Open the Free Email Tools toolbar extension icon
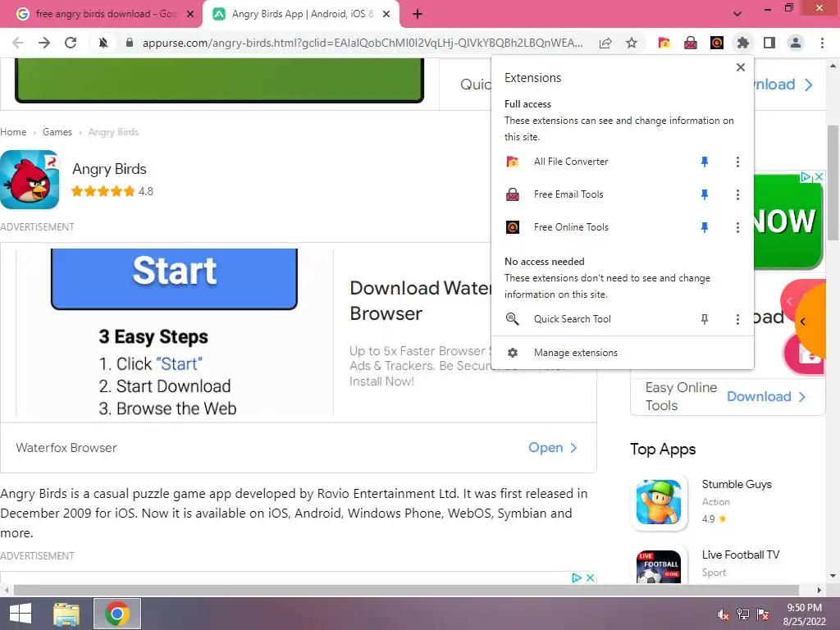 tap(691, 43)
